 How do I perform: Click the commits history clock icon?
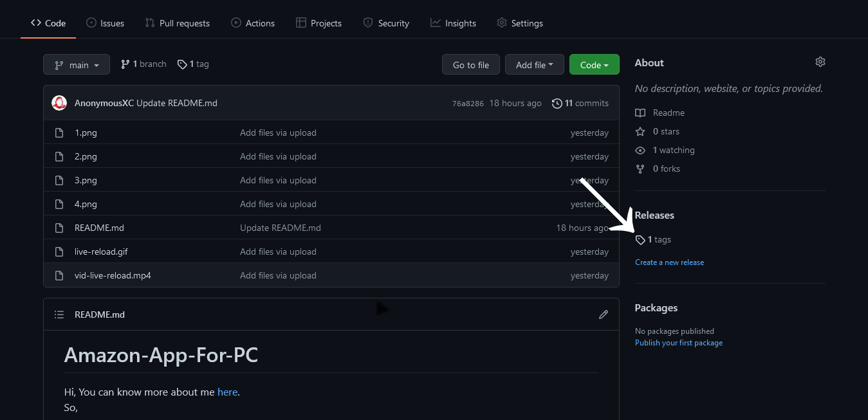(557, 104)
